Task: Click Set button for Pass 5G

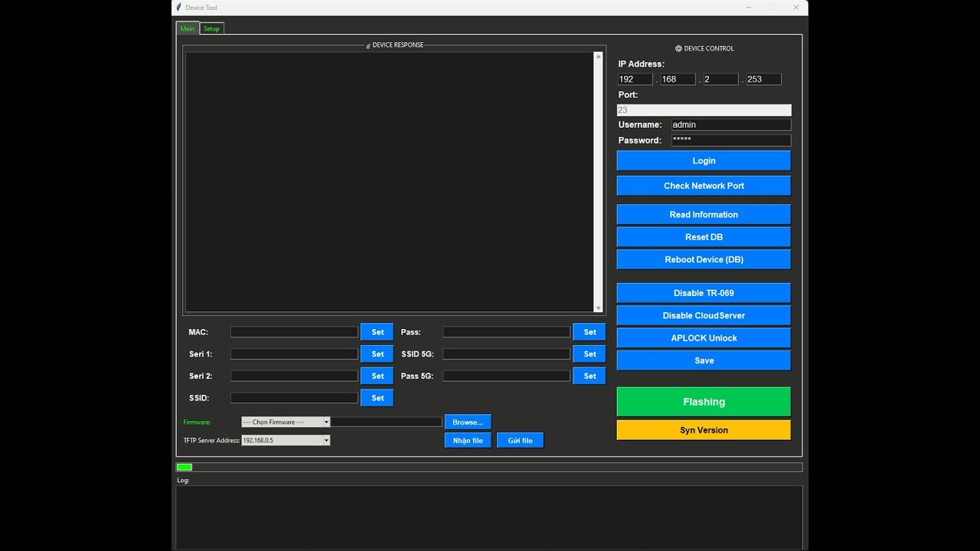Action: tap(590, 376)
